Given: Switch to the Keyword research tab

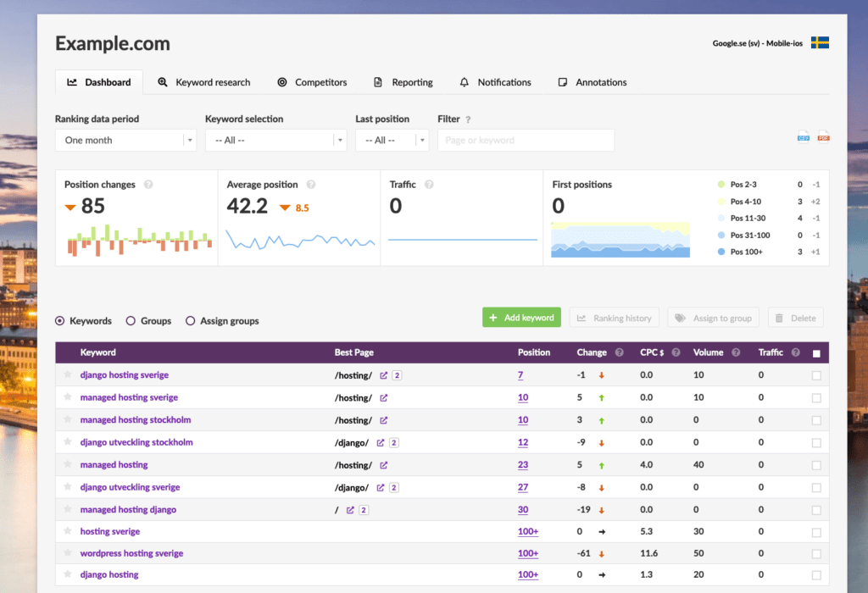Looking at the screenshot, I should click(x=204, y=82).
